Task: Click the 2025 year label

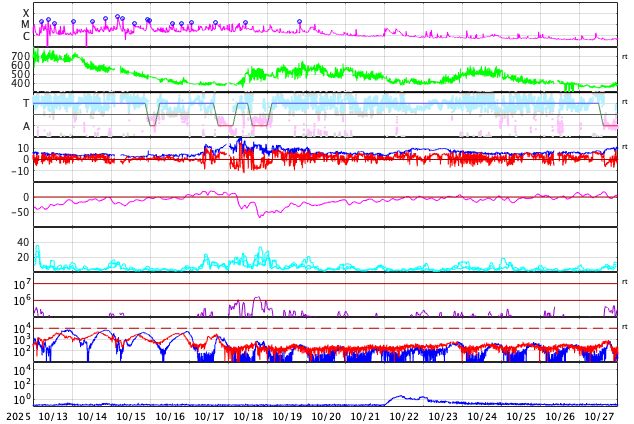Action: [x=18, y=416]
